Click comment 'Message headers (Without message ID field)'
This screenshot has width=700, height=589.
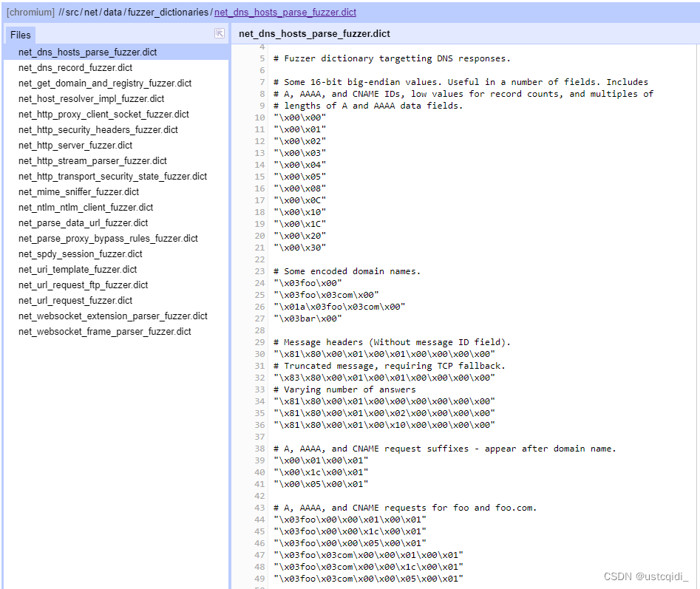coord(392,342)
